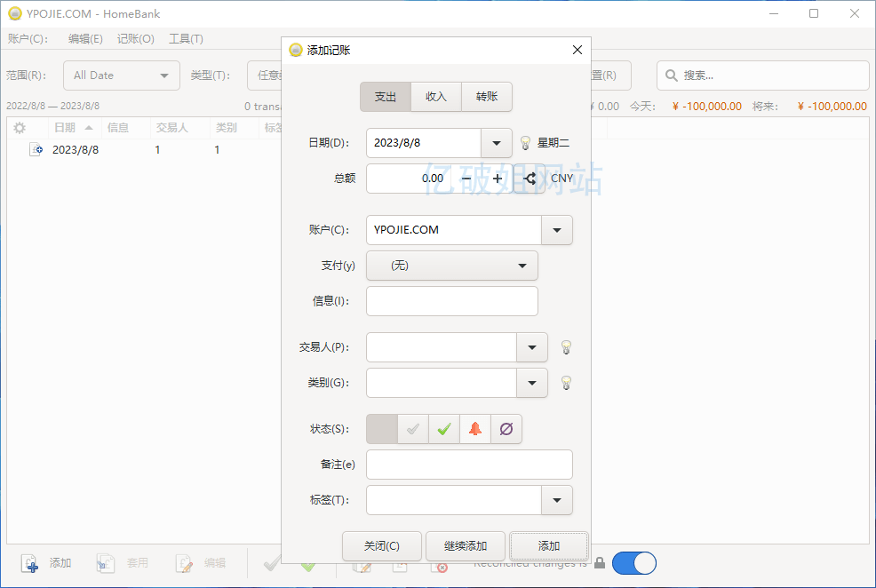The width and height of the screenshot is (876, 588).
Task: Open the 编辑(E) menu
Action: [x=85, y=39]
